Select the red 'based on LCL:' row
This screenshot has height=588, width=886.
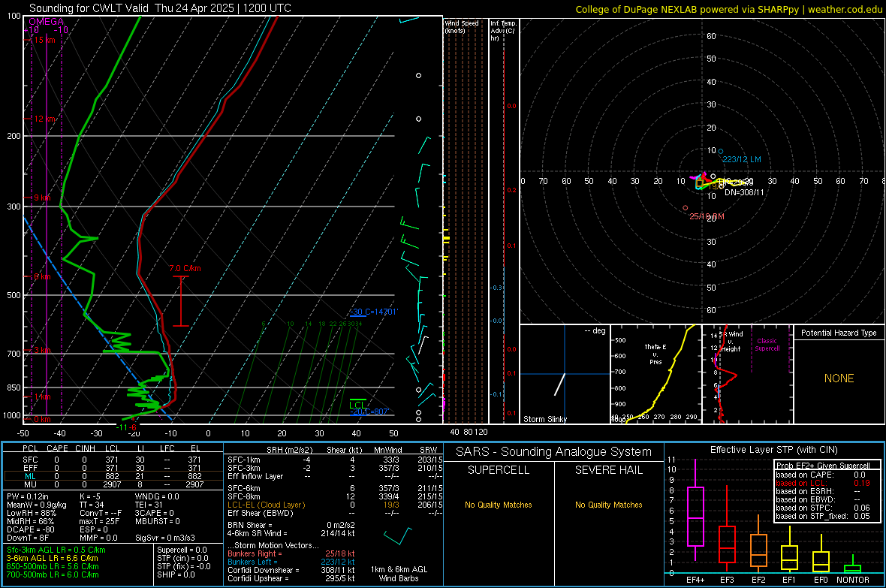tap(823, 483)
